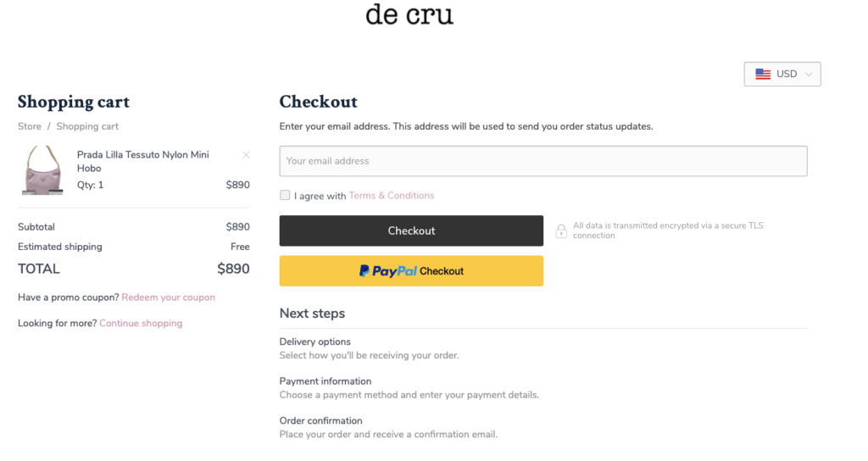Open Terms & Conditions link
The height and width of the screenshot is (461, 868).
coord(392,196)
